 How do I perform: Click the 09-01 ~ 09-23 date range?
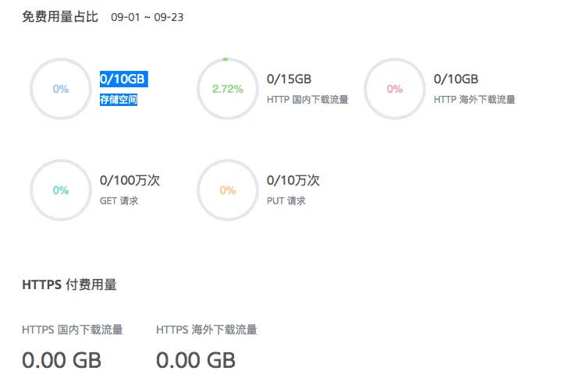[x=147, y=17]
